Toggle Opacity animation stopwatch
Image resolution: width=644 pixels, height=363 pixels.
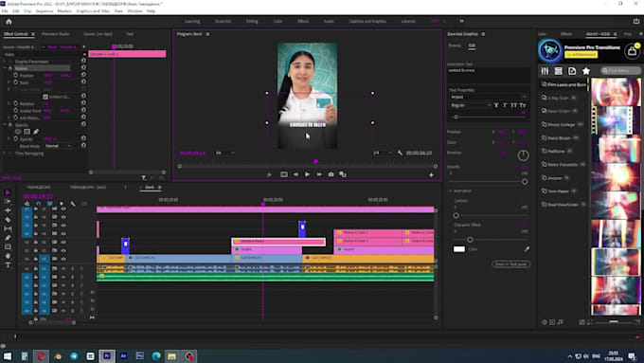[x=15, y=139]
